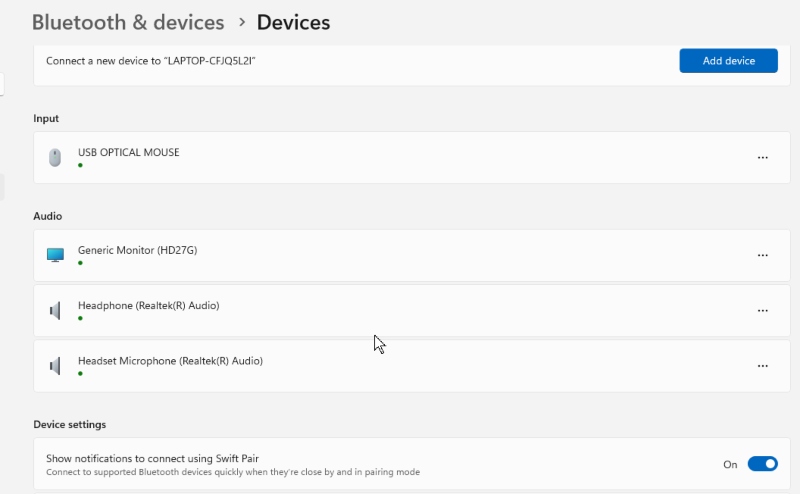Viewport: 800px width, 494px height.
Task: Click the Device settings section heading
Action: [x=70, y=425]
